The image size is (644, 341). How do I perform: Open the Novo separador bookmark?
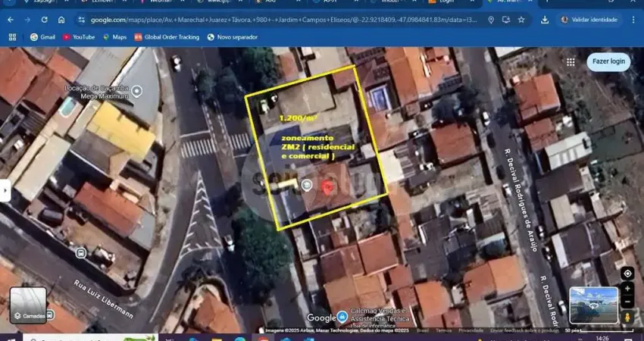coord(233,37)
